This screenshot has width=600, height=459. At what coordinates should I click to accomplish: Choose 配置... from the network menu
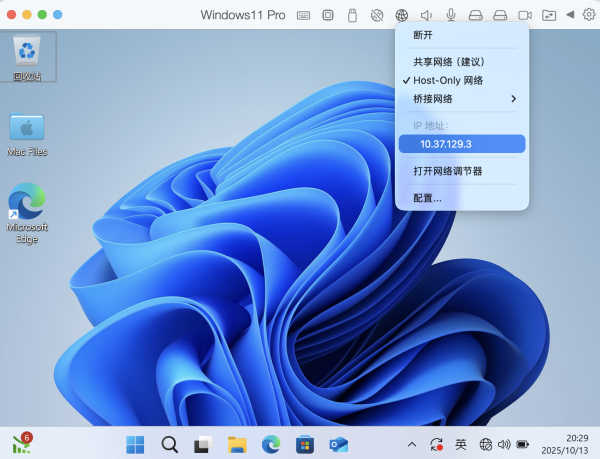[427, 198]
